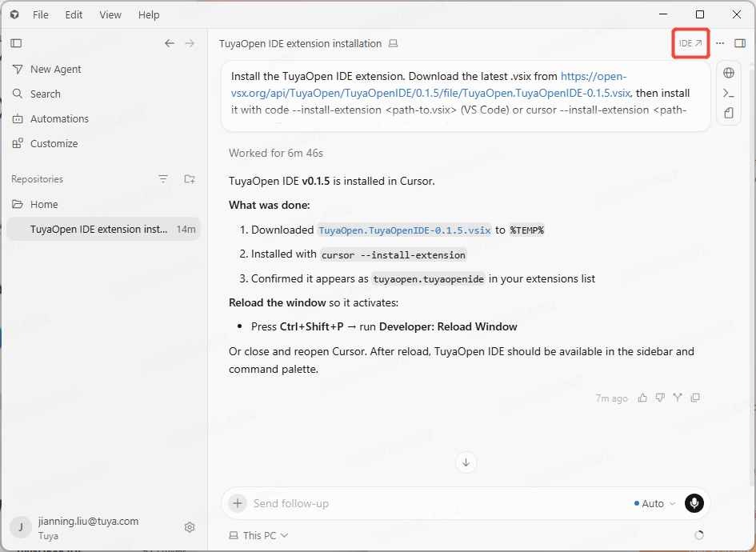
Task: Select the Home repository
Action: coord(104,205)
